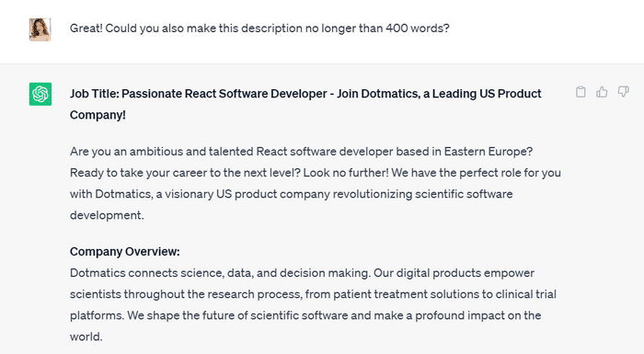The height and width of the screenshot is (354, 644).
Task: Click the user message about 400 words
Action: [259, 29]
